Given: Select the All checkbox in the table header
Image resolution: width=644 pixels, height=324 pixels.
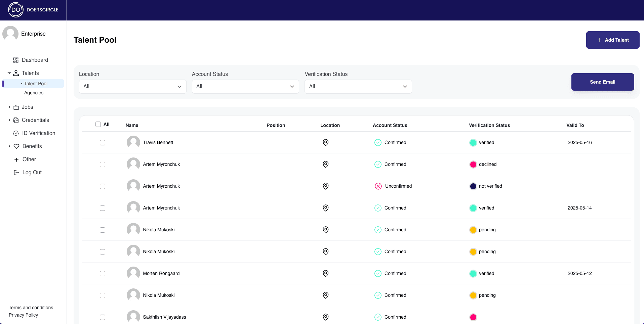Looking at the screenshot, I should (97, 124).
